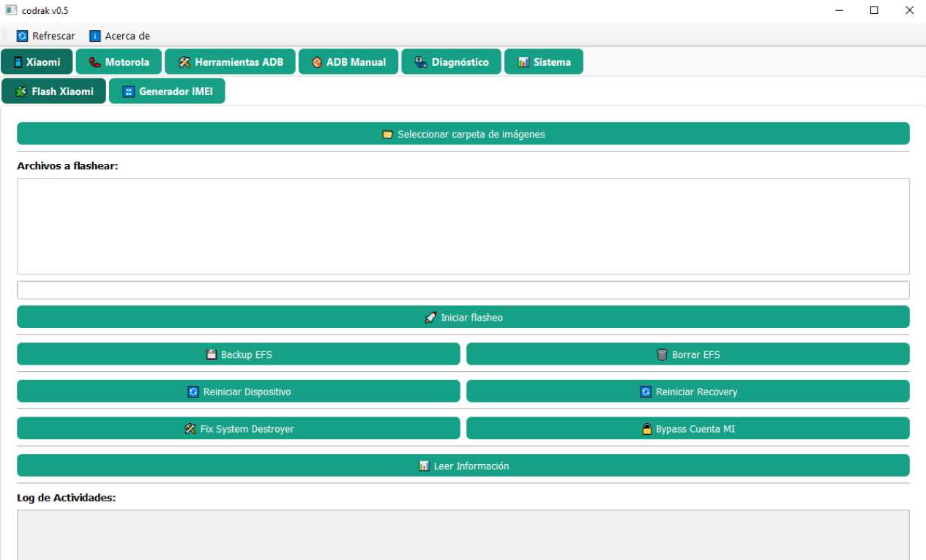Select the ADB Manual tab
This screenshot has height=560, width=926.
pos(348,62)
